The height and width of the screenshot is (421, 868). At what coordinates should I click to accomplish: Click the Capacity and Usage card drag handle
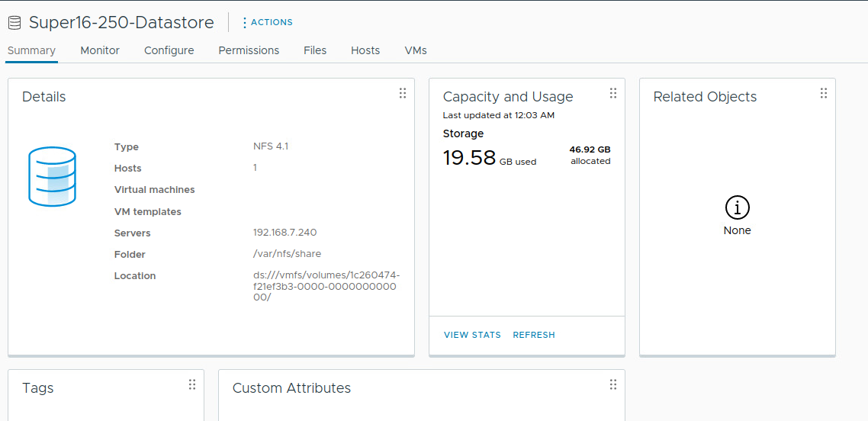point(613,93)
